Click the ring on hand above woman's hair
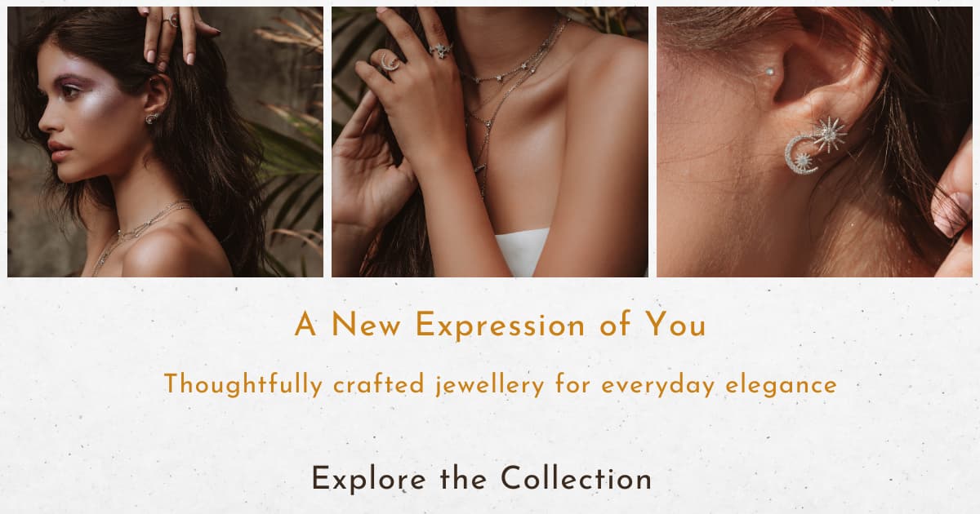The image size is (980, 514). 175,22
